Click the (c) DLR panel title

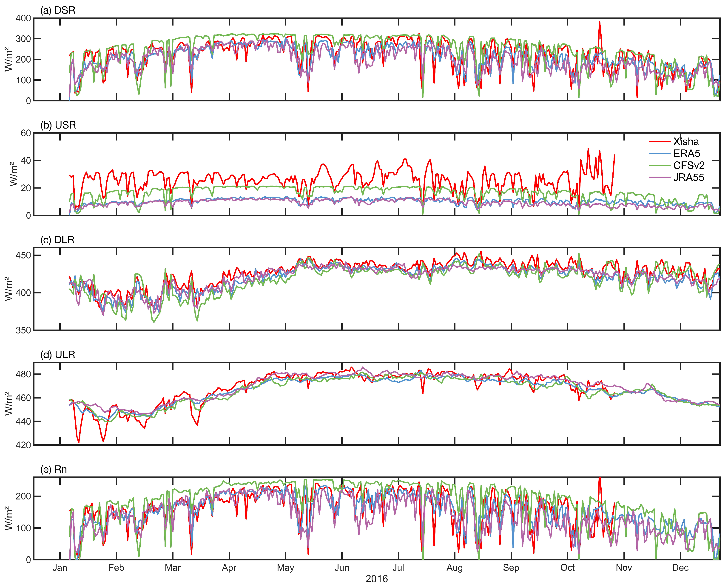pyautogui.click(x=57, y=240)
